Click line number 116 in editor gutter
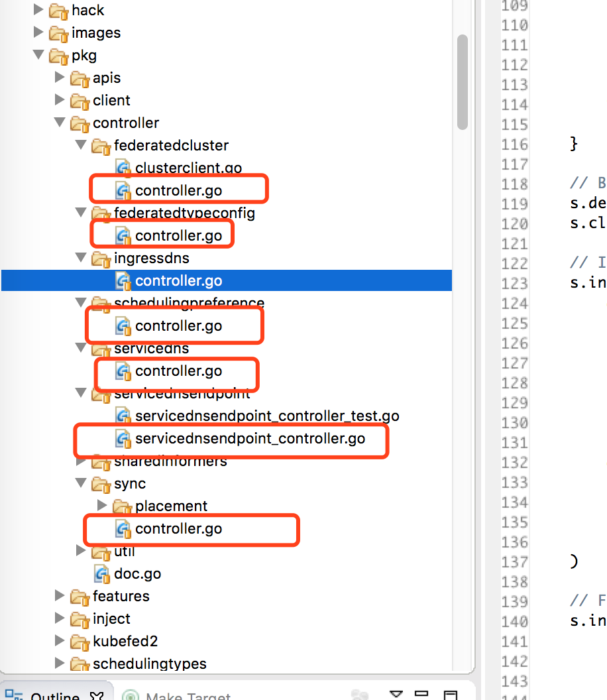607x700 pixels. pos(514,145)
